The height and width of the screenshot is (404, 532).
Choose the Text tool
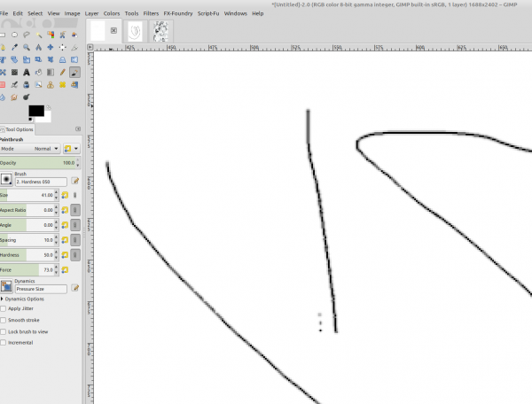point(27,72)
